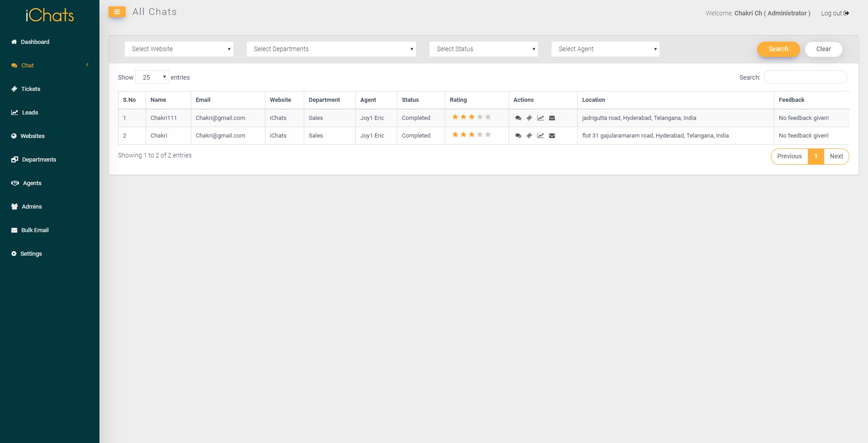Click email envelope icon in Chakri111 row
The height and width of the screenshot is (443, 868).
click(x=552, y=118)
